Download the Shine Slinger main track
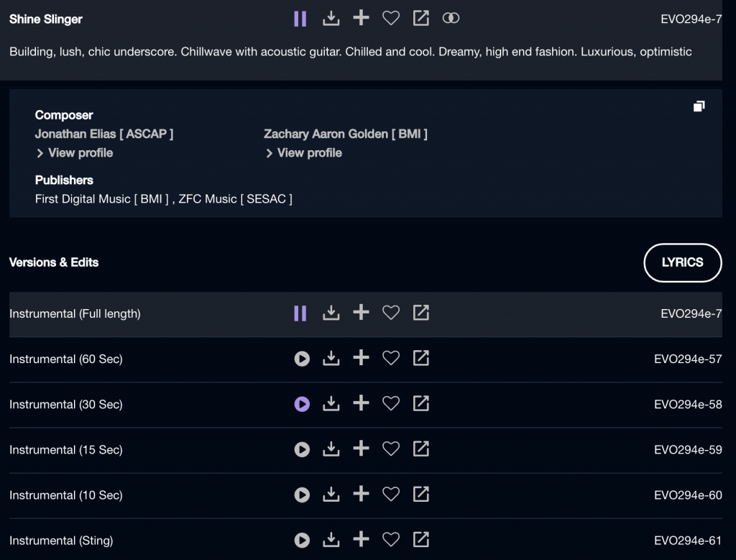The height and width of the screenshot is (560, 736). coord(331,19)
